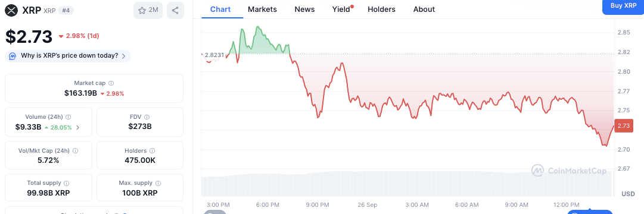The height and width of the screenshot is (214, 644).
Task: Click Market cap info icon
Action: (111, 83)
